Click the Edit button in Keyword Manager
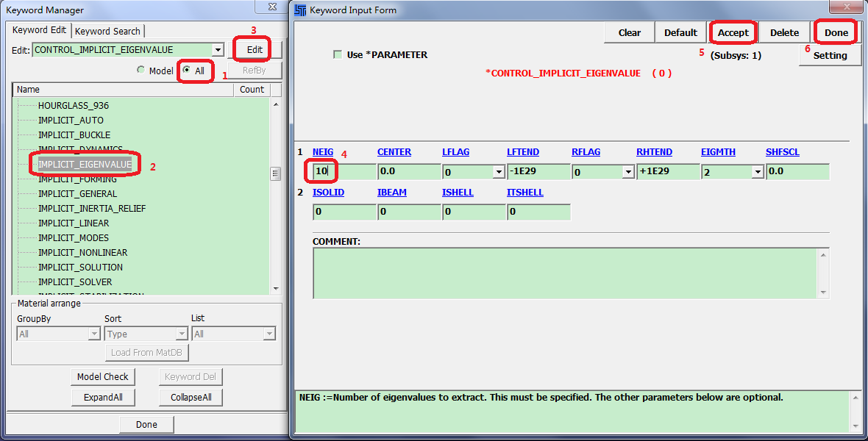Image resolution: width=868 pixels, height=441 pixels. [x=255, y=50]
